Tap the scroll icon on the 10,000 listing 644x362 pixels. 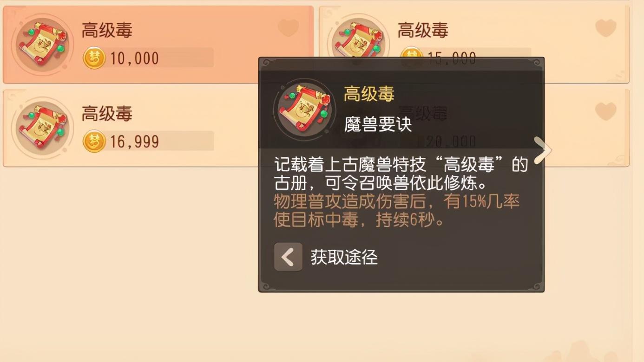pos(42,44)
